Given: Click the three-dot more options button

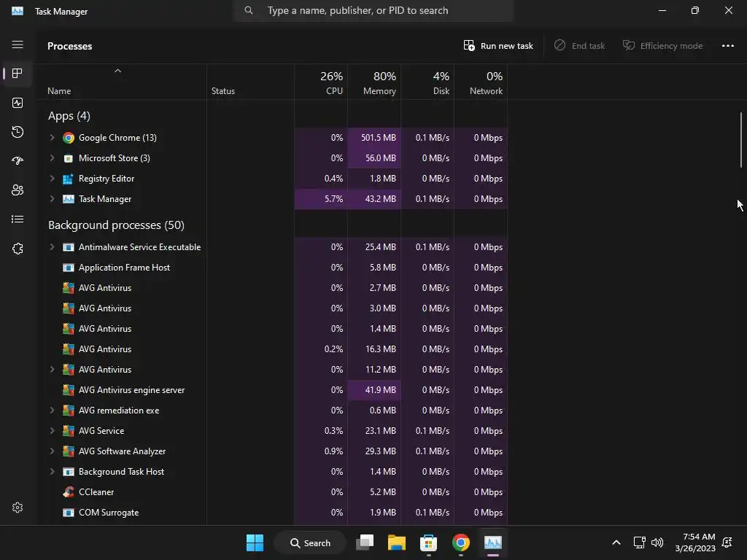Looking at the screenshot, I should tap(727, 46).
